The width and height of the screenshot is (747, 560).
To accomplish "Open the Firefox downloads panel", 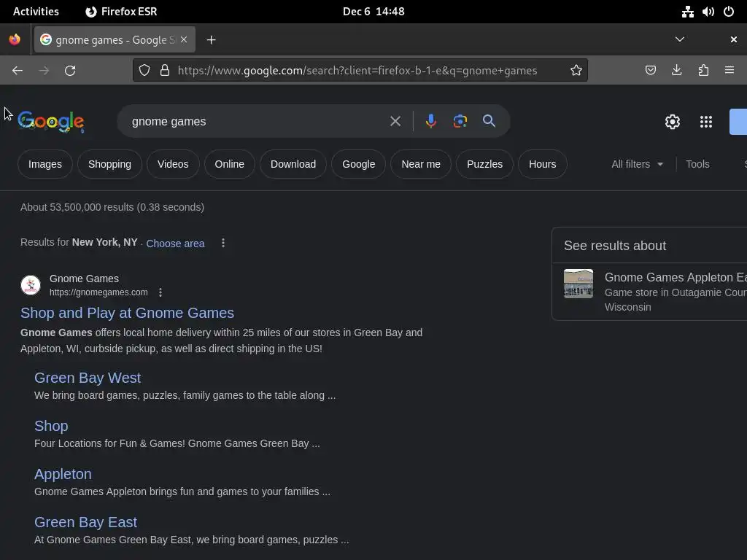I will [676, 71].
